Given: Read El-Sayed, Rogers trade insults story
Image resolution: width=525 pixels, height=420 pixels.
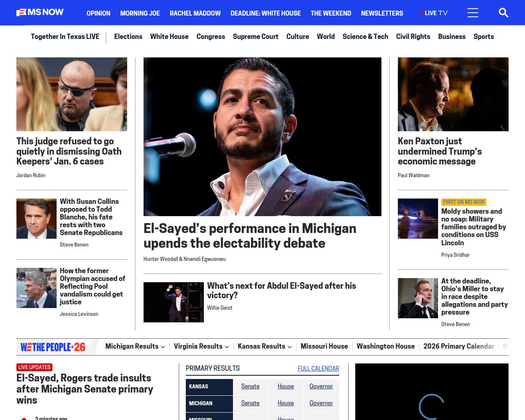Looking at the screenshot, I should pos(84,389).
